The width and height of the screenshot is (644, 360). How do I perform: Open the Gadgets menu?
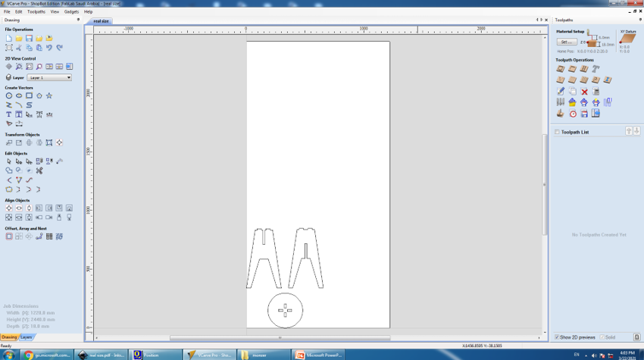point(71,11)
